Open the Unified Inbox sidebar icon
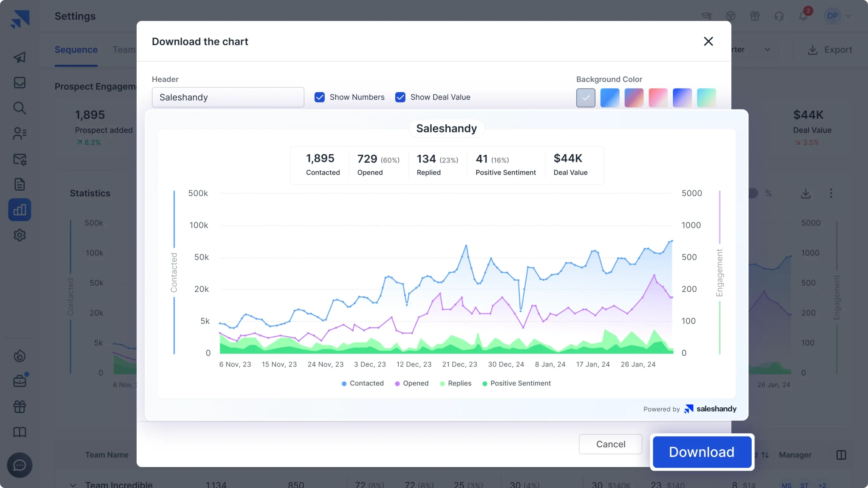The width and height of the screenshot is (868, 488). point(20,82)
